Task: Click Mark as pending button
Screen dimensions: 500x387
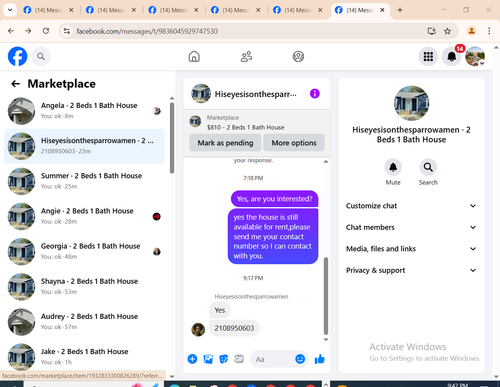Action: [x=225, y=143]
